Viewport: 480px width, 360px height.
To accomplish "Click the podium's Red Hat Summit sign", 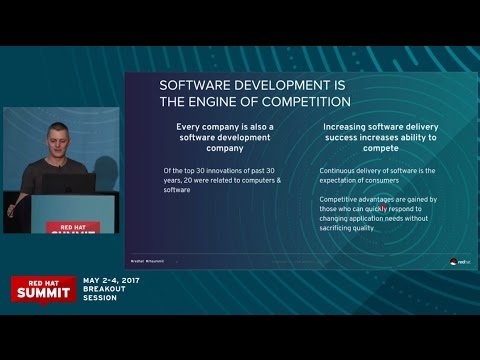I will pos(73,227).
